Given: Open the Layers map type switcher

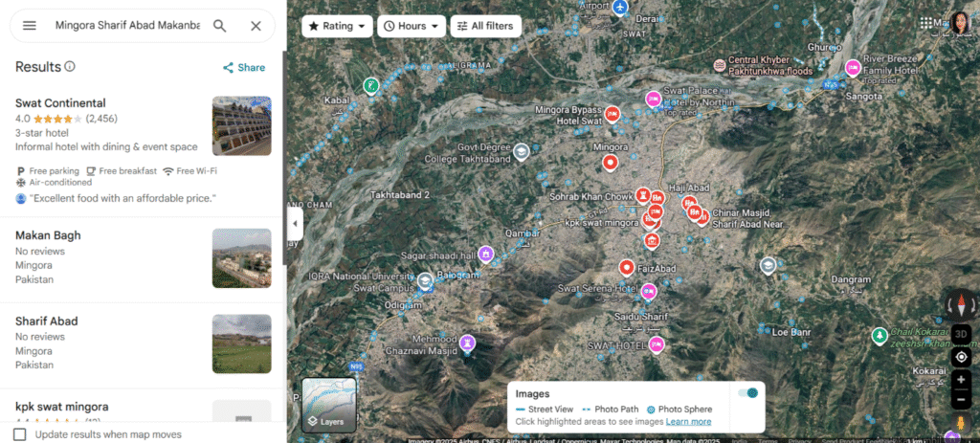Looking at the screenshot, I should (x=329, y=405).
